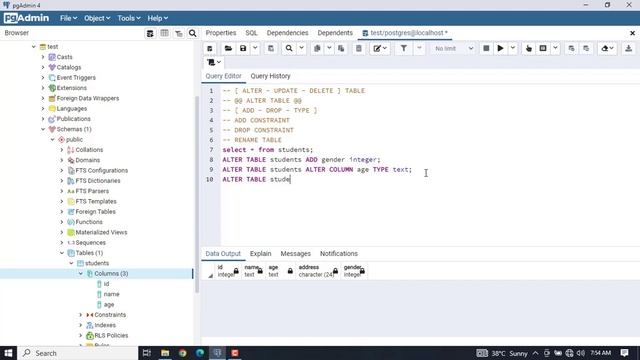Open the Object menu
The height and width of the screenshot is (360, 640).
(x=97, y=18)
